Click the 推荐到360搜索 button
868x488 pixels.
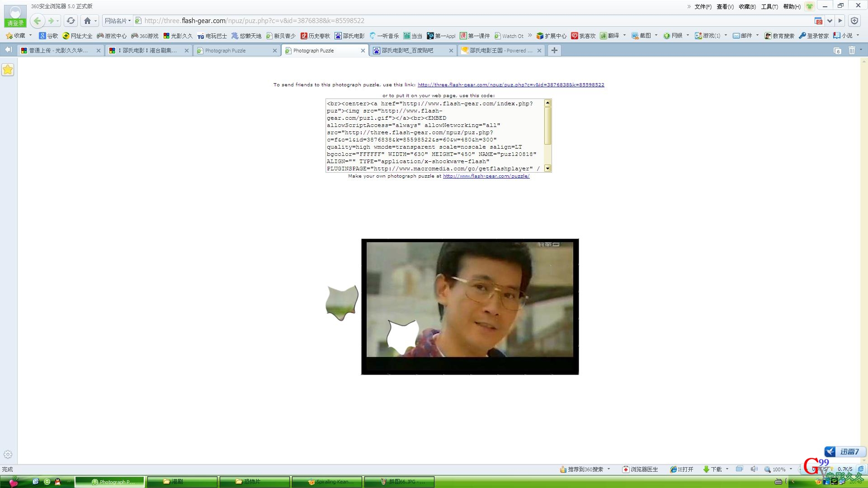(x=581, y=469)
